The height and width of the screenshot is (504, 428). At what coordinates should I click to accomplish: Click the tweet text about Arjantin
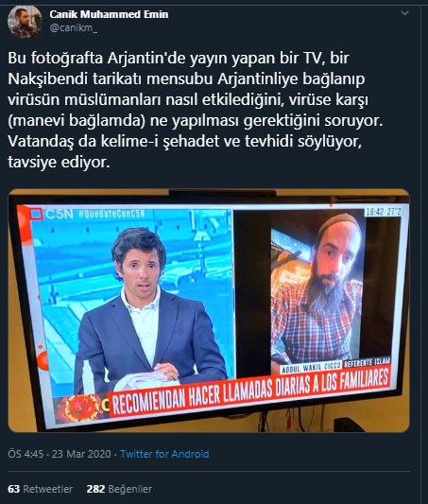(196, 110)
